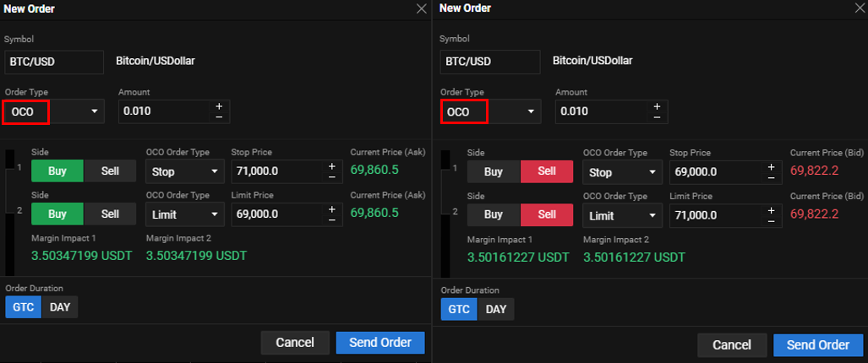This screenshot has width=868, height=363.
Task: Click plus on the 69,000.0 Stop Price
Action: pos(769,166)
